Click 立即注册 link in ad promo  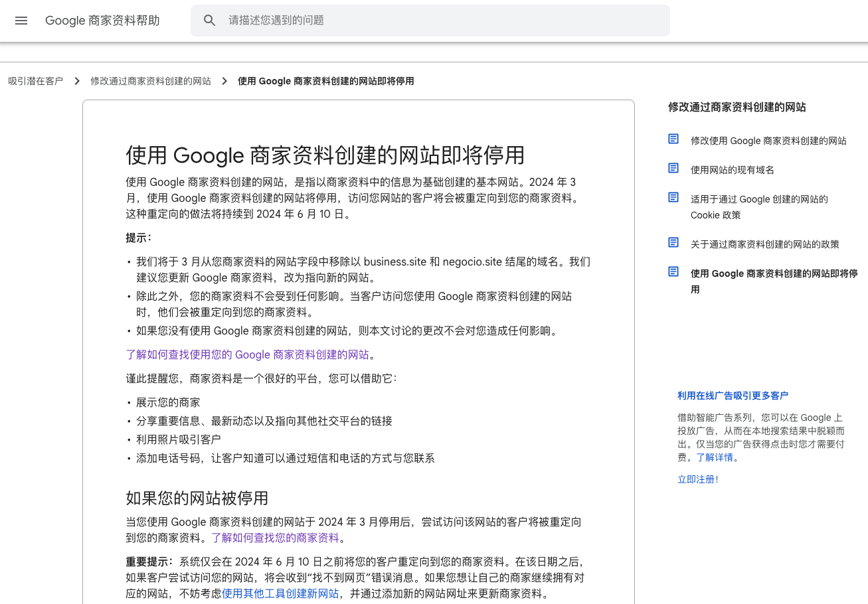[696, 479]
